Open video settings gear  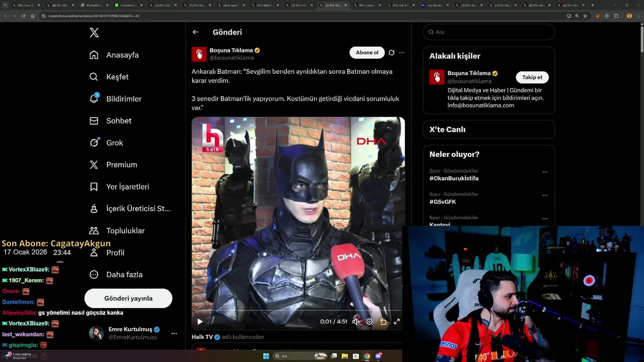[x=369, y=322]
